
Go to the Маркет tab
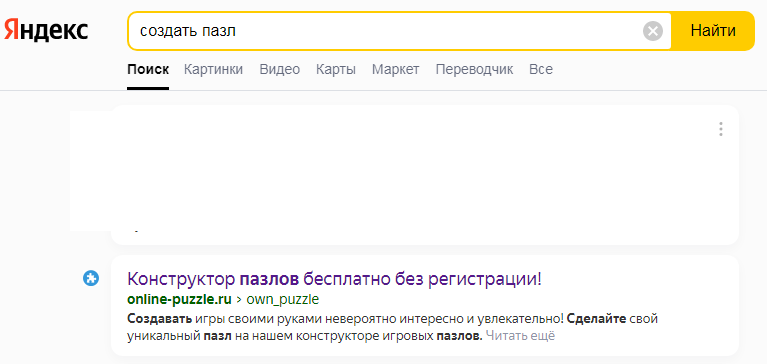pyautogui.click(x=395, y=69)
